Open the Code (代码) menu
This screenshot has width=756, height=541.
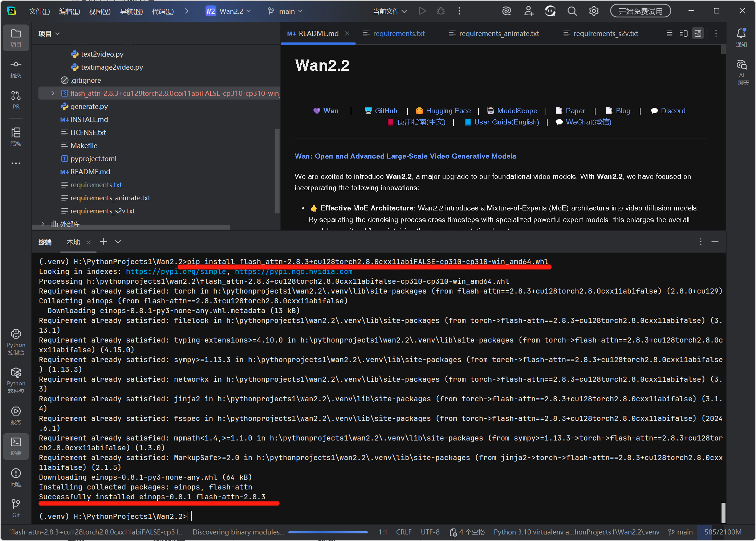coord(163,11)
